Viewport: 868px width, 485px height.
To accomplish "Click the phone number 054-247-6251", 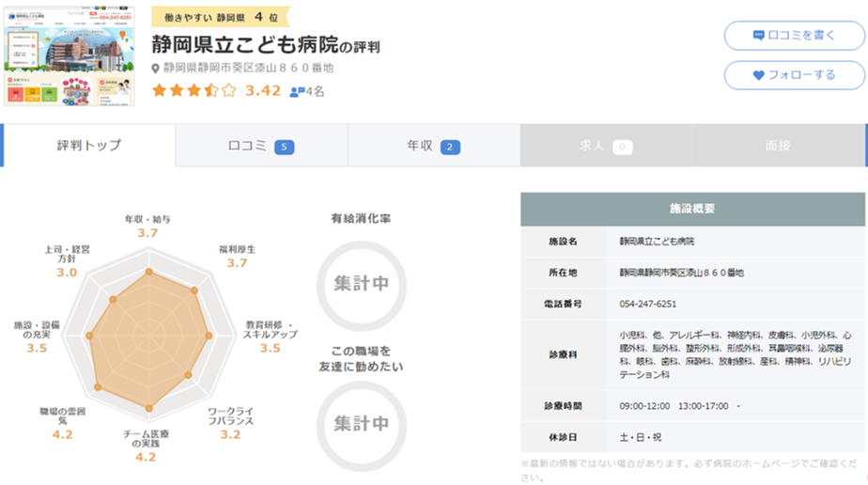I will 647,304.
